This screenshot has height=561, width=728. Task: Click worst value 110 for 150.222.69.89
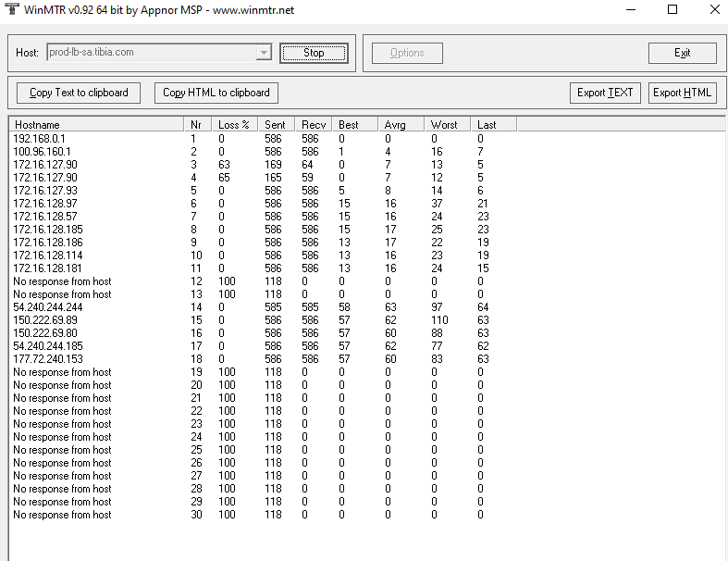439,320
